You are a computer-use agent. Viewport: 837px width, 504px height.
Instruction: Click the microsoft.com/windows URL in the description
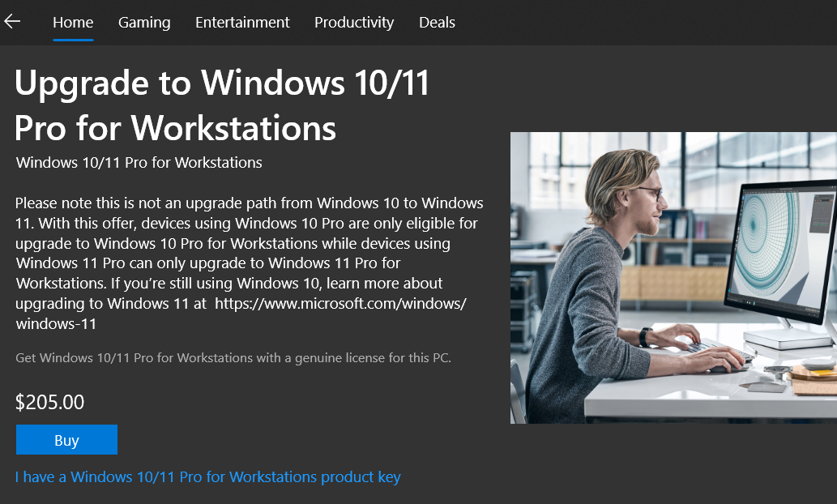click(x=339, y=304)
